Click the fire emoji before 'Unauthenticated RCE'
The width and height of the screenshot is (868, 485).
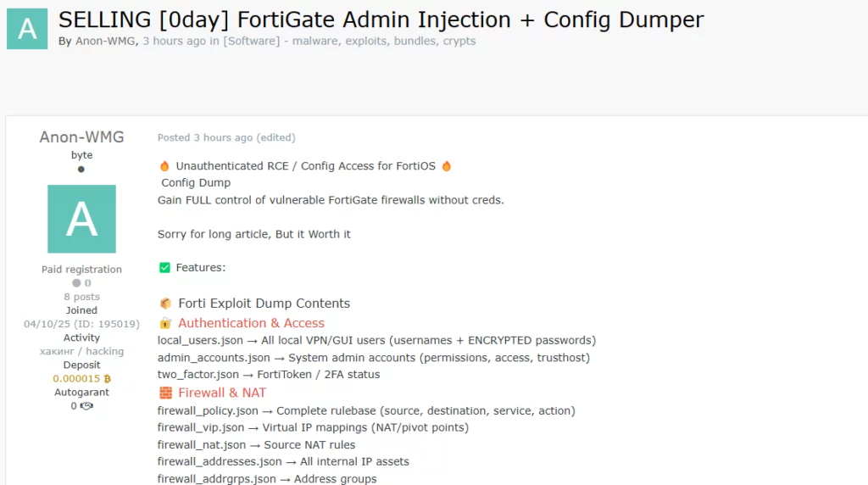164,166
